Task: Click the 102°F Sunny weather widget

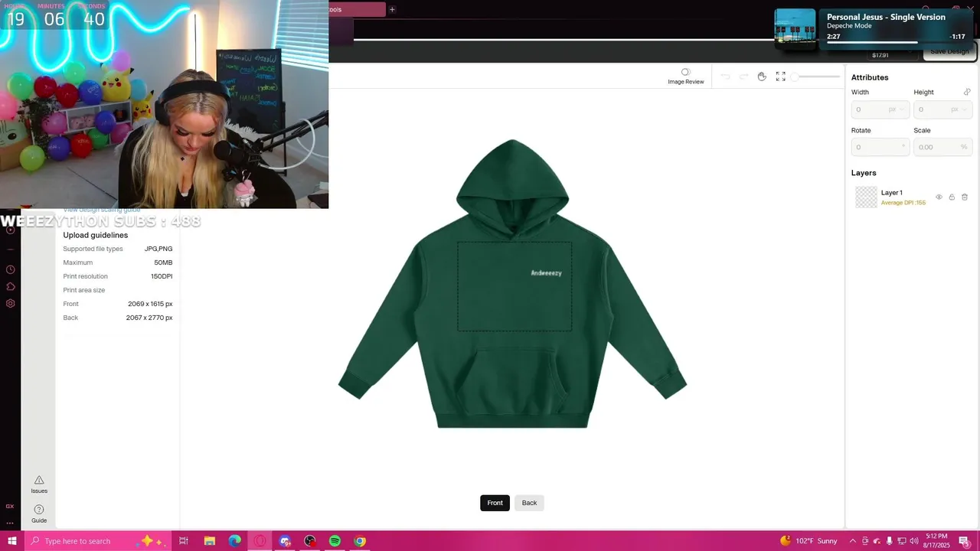Action: [808, 541]
